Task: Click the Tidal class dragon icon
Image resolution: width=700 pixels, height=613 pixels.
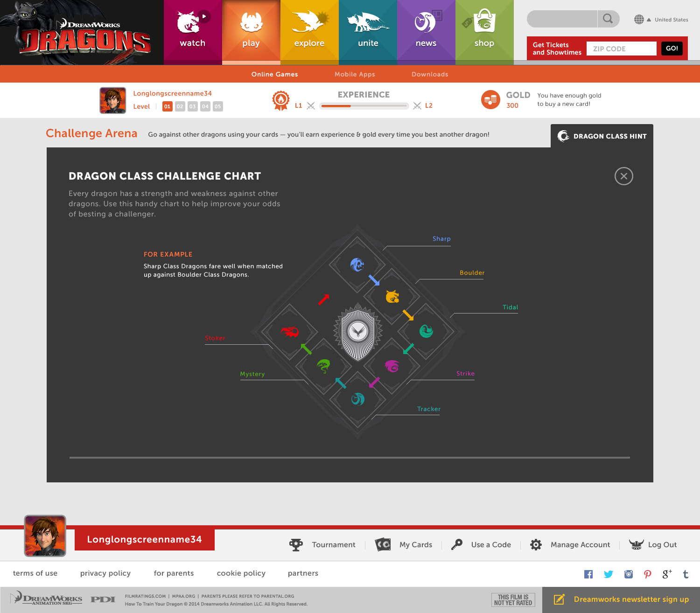Action: [x=426, y=331]
